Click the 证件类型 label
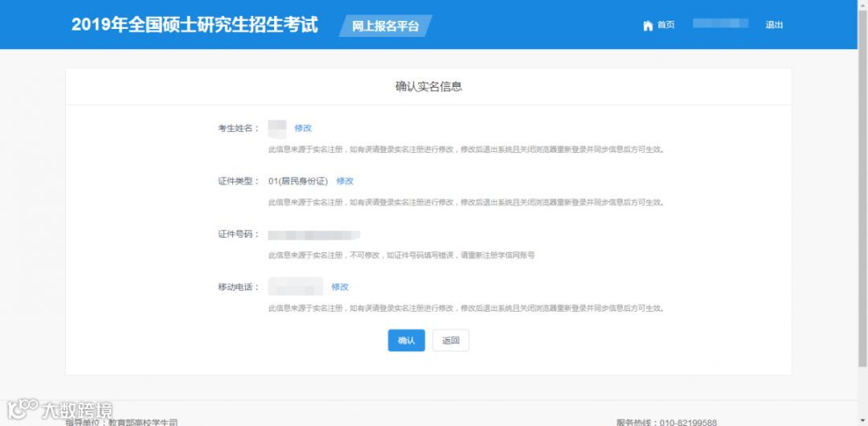868x426 pixels. (238, 181)
